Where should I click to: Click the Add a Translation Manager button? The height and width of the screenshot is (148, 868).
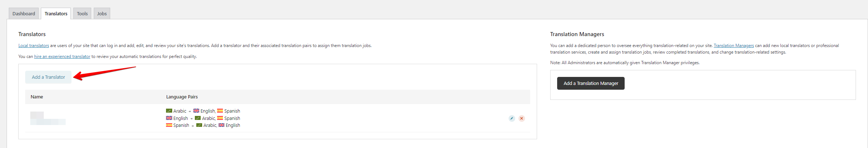tap(591, 83)
